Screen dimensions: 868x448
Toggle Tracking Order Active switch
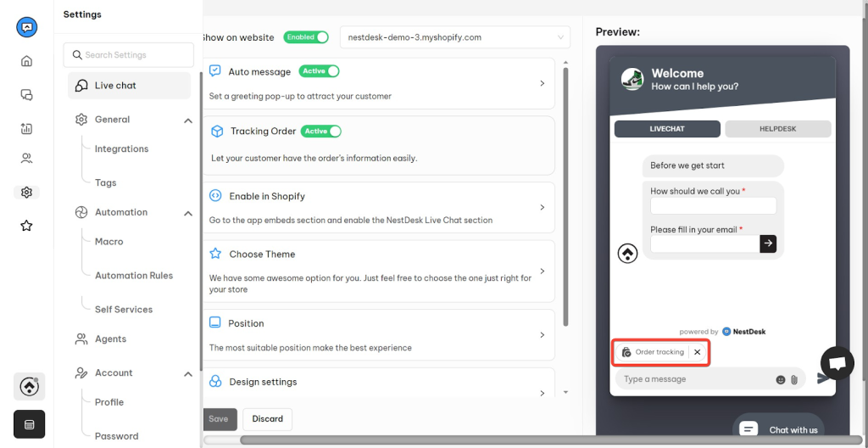coord(321,132)
